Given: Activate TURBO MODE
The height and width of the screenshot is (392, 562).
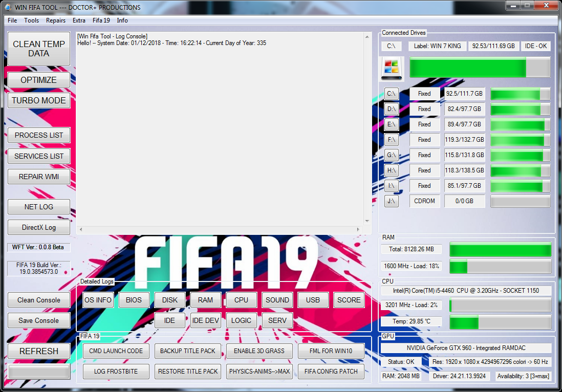Looking at the screenshot, I should point(39,100).
